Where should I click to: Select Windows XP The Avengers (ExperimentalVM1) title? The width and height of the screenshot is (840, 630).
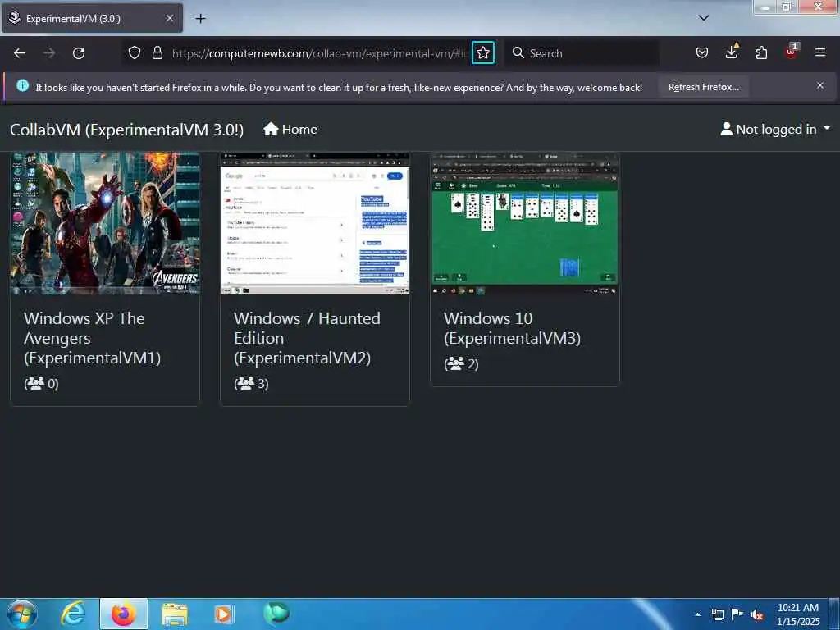92,338
